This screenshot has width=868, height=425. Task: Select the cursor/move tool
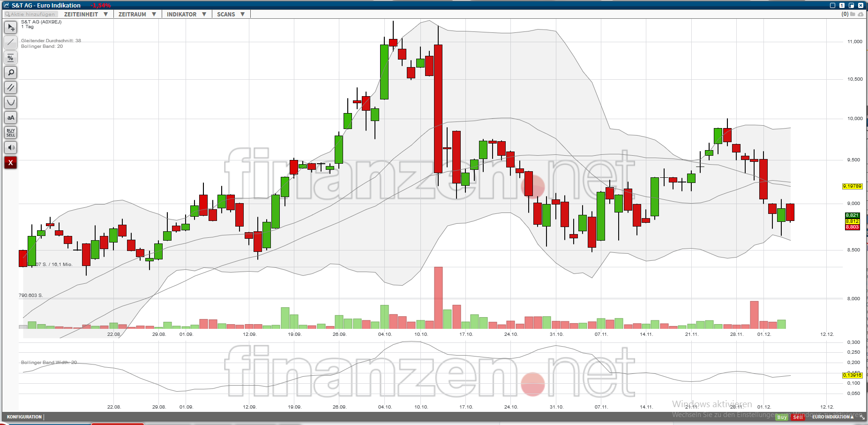click(10, 28)
